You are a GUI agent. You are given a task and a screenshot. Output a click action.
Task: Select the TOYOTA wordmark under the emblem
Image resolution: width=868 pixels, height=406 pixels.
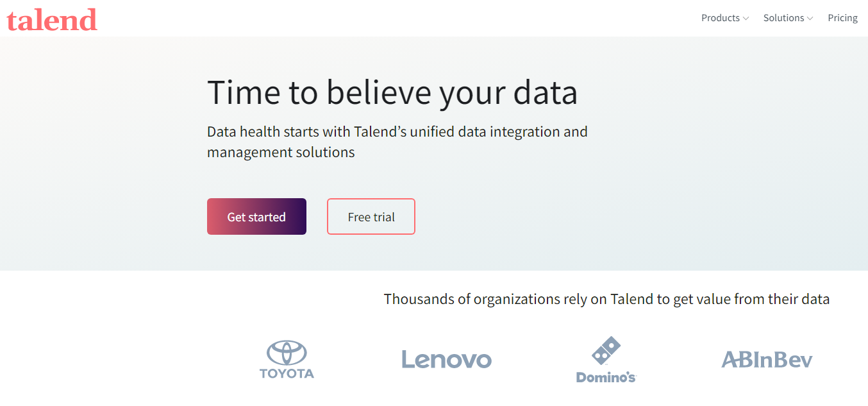(x=287, y=373)
